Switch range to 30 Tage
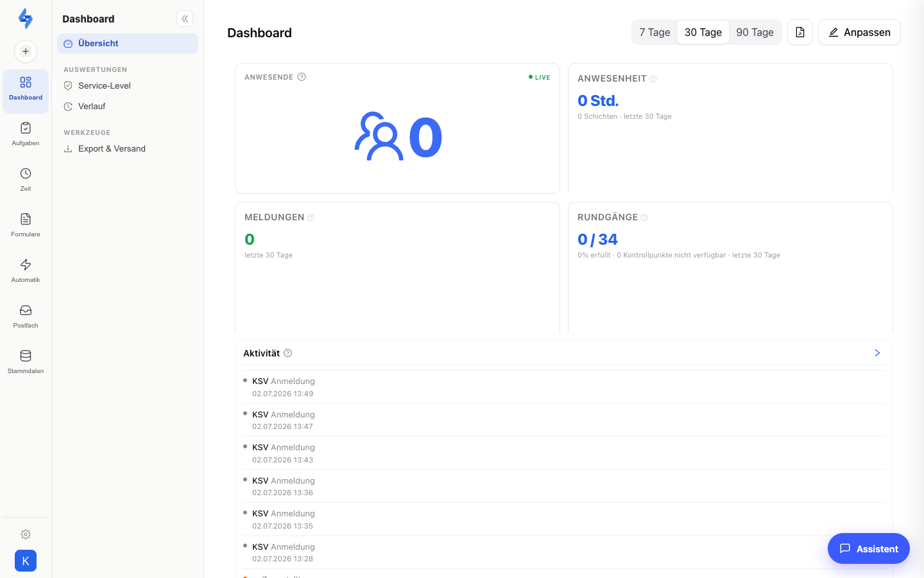This screenshot has width=924, height=578. coord(703,32)
